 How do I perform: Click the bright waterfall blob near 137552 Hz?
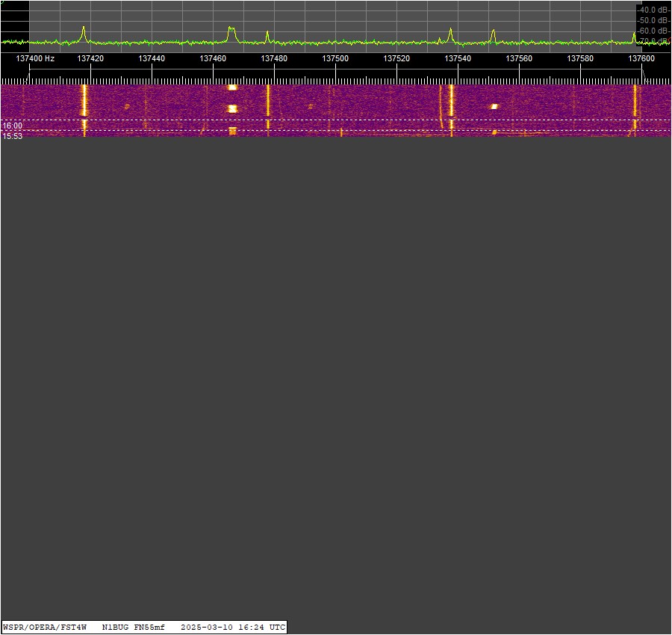click(x=494, y=106)
